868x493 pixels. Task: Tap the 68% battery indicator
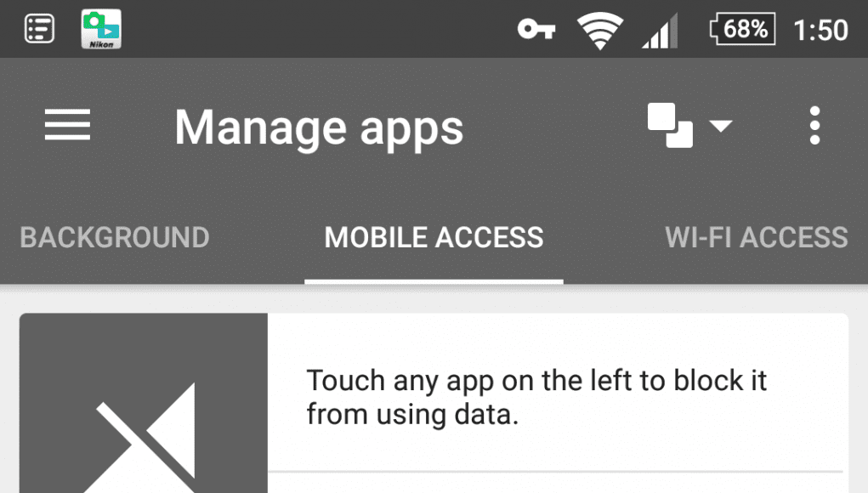click(742, 30)
